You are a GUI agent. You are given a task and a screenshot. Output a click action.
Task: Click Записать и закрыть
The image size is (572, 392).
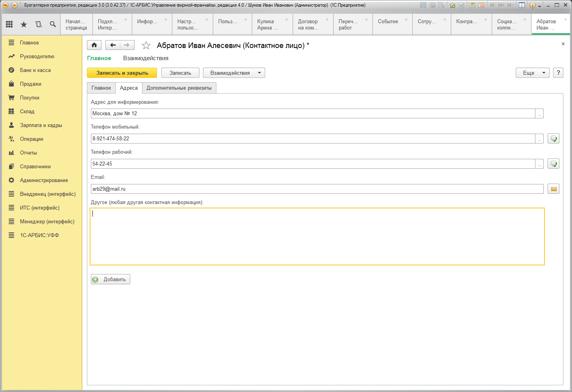point(122,73)
